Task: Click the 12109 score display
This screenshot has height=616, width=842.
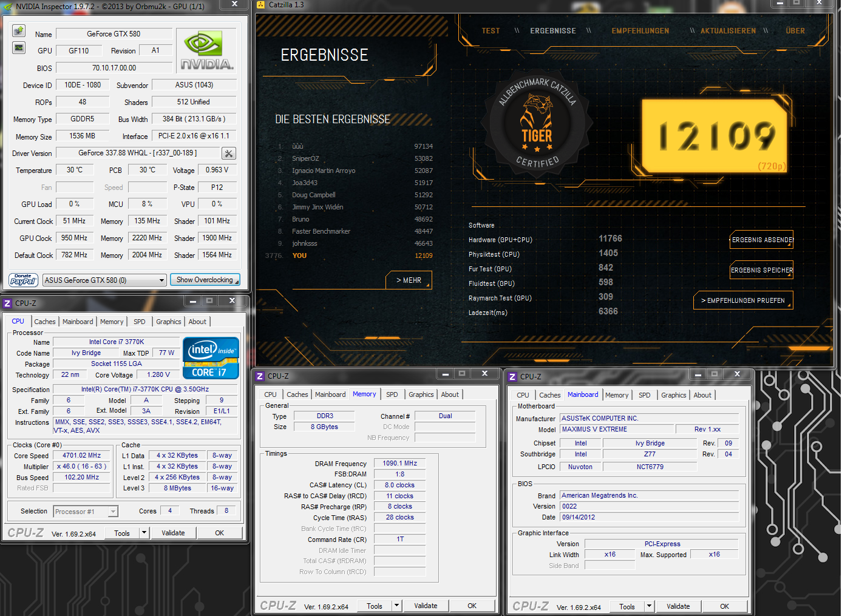Action: click(x=715, y=136)
